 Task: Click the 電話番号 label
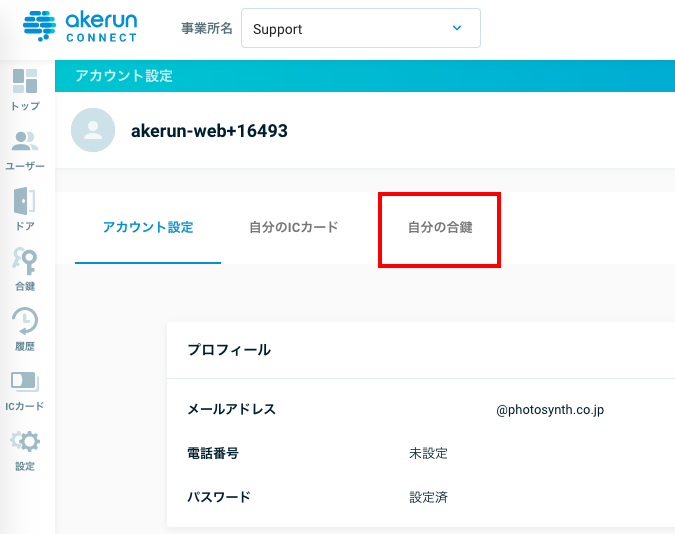click(x=213, y=453)
